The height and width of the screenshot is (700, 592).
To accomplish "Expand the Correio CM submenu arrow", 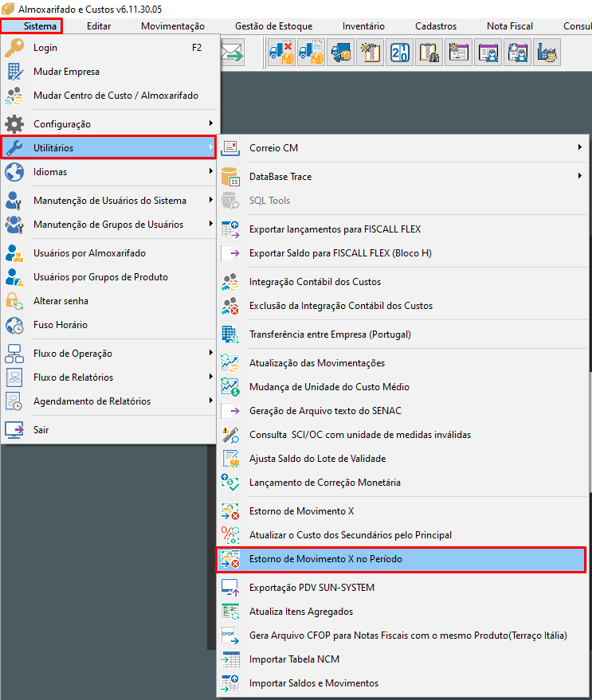I will tap(579, 147).
